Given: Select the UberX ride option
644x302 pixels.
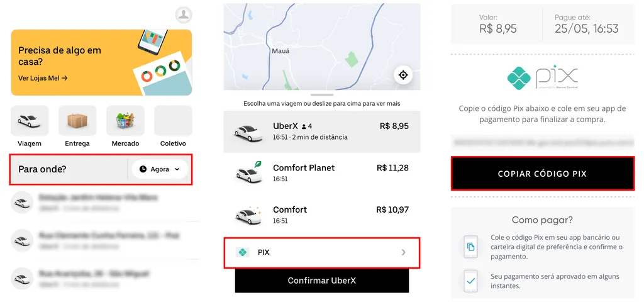Looking at the screenshot, I should (321, 131).
